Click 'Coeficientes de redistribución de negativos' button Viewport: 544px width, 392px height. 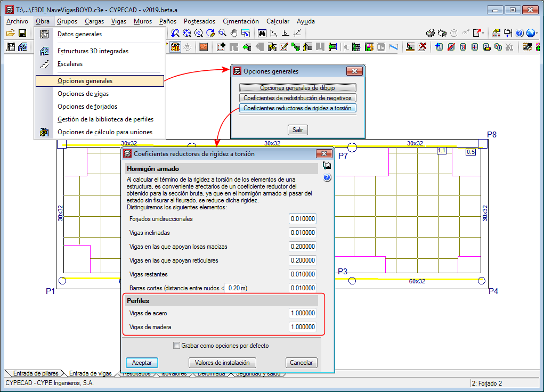[298, 98]
